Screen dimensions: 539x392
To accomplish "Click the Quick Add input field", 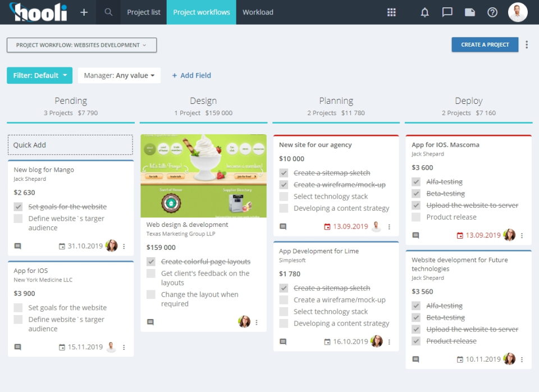I will (71, 145).
